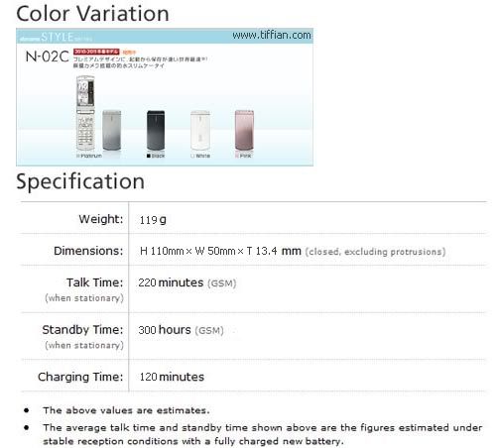Click the white color swatch beside White label

192,156
